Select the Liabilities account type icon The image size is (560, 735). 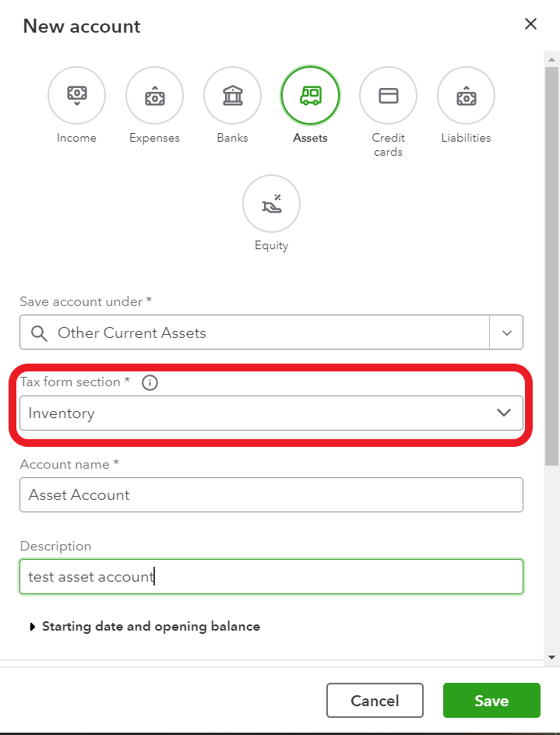[466, 95]
